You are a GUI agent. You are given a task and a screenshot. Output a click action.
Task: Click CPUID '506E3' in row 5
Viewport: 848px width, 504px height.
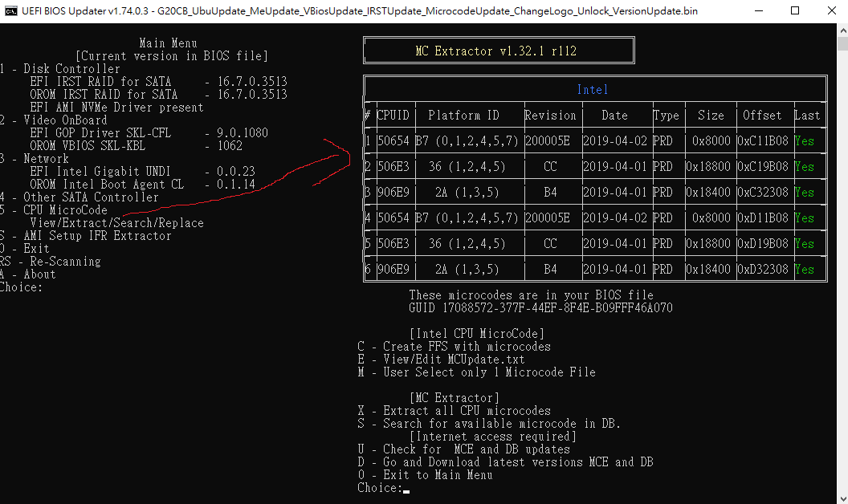(393, 244)
